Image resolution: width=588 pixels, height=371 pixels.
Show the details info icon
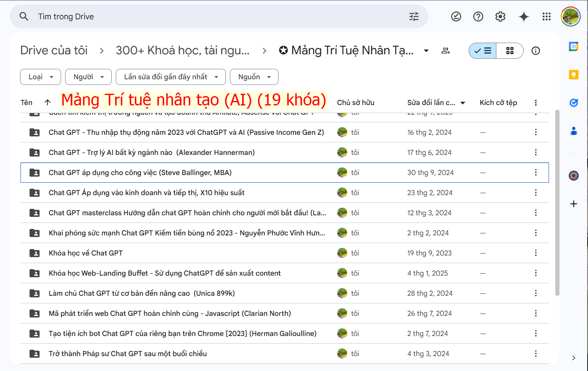pyautogui.click(x=535, y=51)
